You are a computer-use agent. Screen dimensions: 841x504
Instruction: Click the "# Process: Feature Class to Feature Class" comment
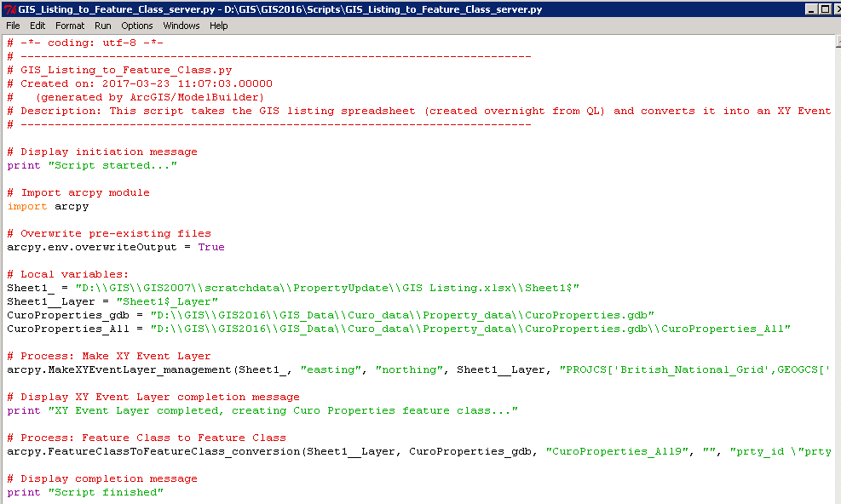coord(147,438)
